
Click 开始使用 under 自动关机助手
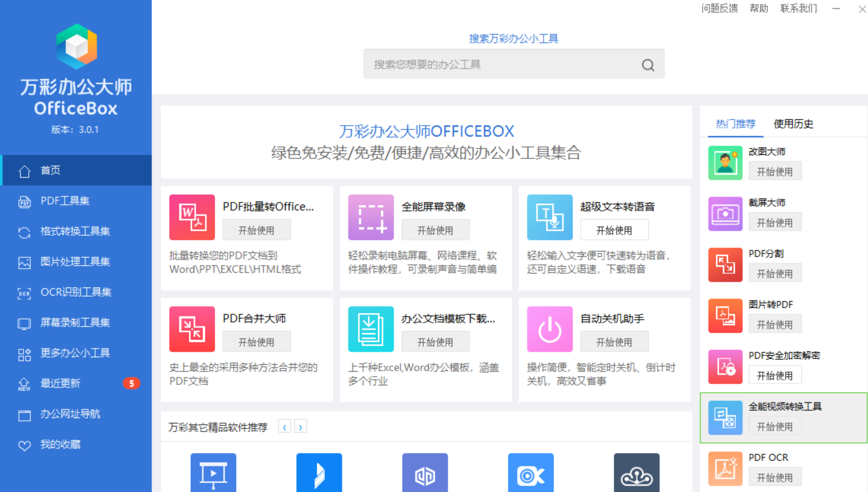click(x=614, y=342)
